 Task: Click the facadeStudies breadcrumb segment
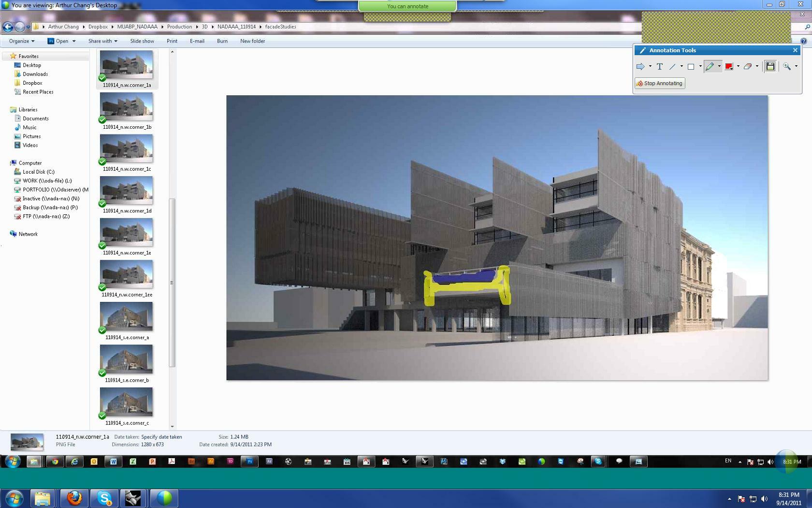[x=280, y=27]
